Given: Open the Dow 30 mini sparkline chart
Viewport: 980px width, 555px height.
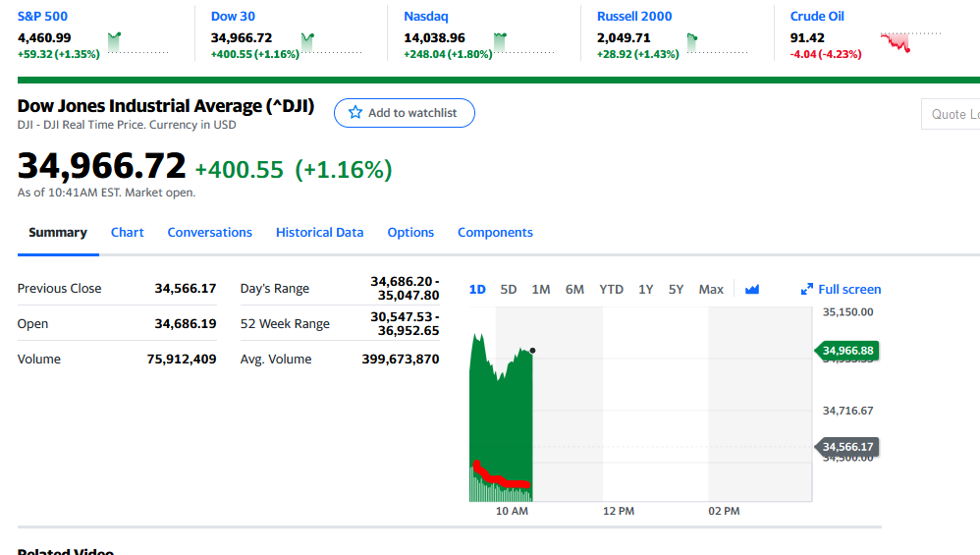Looking at the screenshot, I should click(331, 43).
